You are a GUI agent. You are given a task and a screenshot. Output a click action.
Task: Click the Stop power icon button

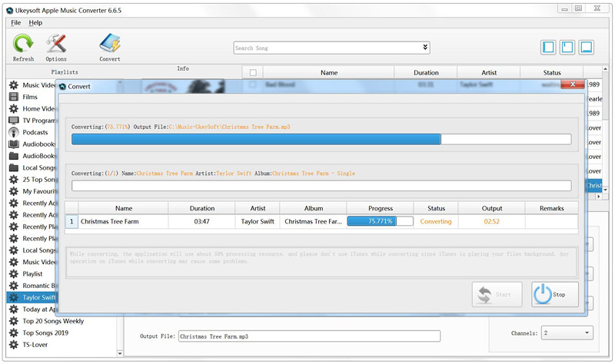click(x=554, y=294)
